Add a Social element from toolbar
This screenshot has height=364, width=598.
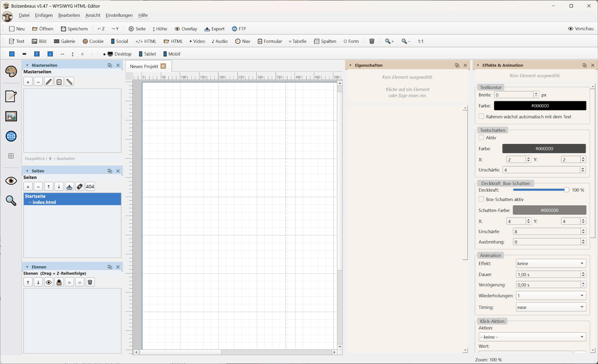coord(119,41)
